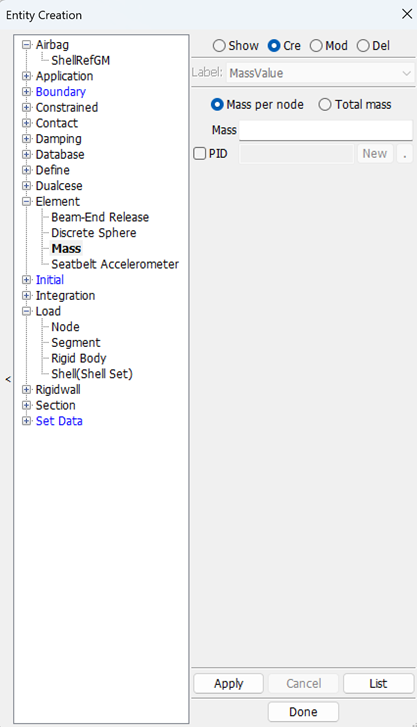Expand the Set Data tree node
This screenshot has width=417, height=727.
[27, 421]
